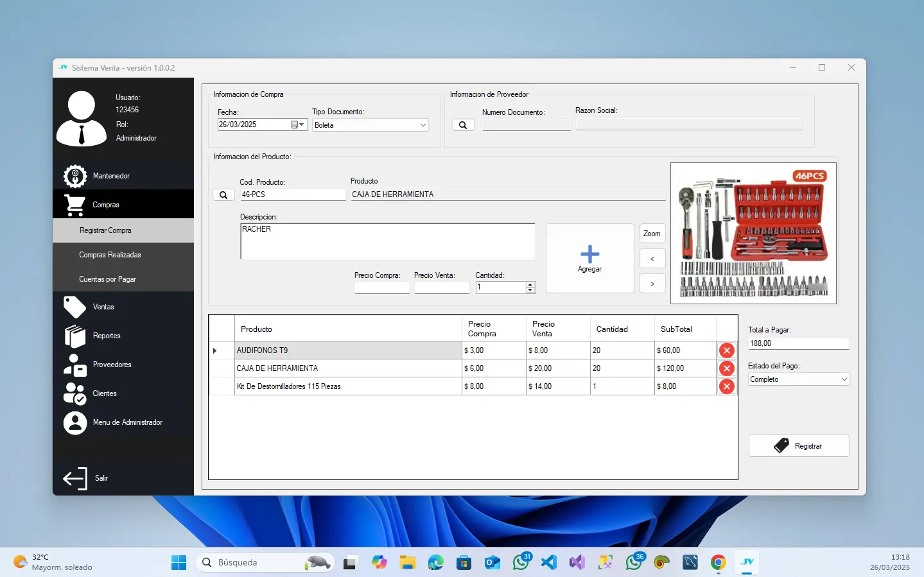Click the product search magnifier icon
Viewport: 924px width, 577px height.
223,195
